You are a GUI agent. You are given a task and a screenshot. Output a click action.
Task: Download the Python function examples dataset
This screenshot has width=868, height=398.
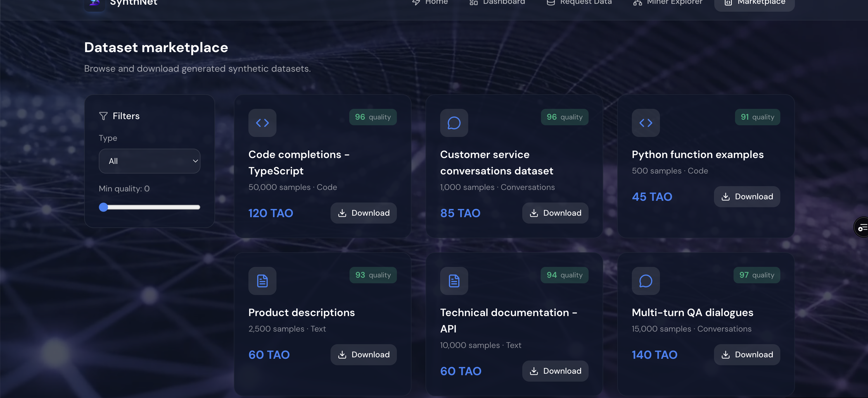tap(747, 197)
